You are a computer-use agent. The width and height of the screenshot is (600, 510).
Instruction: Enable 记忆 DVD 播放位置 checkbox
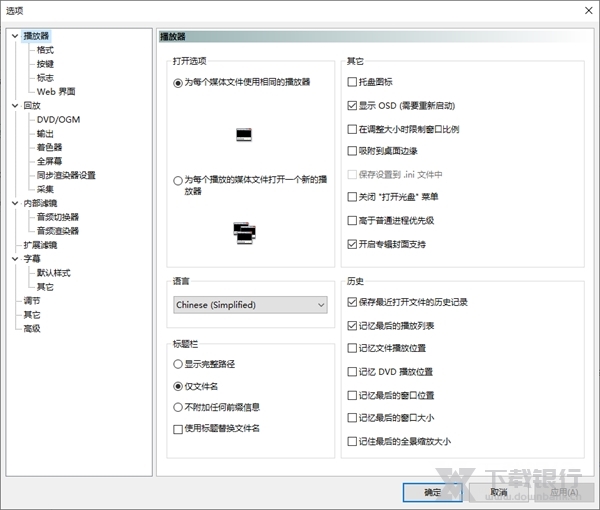coord(352,372)
